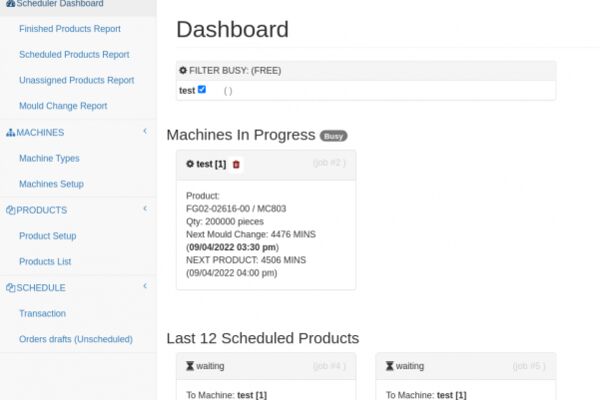Click the SCHEDULE copy icon
The image size is (600, 400).
coord(10,288)
